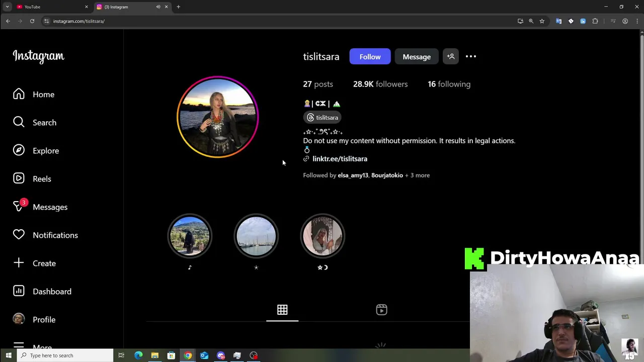
Task: Open linktr.ee/tislitsara link
Action: coord(340,159)
